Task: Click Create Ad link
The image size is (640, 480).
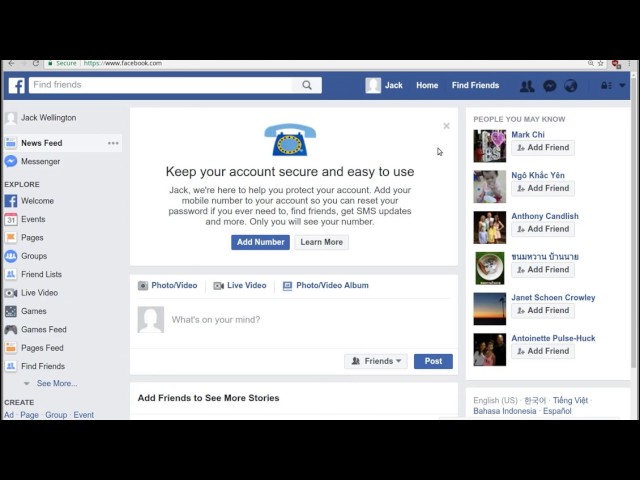Action: [x=9, y=415]
